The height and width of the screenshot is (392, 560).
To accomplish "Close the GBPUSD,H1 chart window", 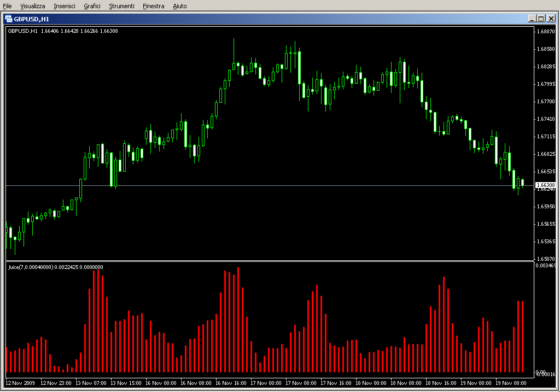I will 550,19.
